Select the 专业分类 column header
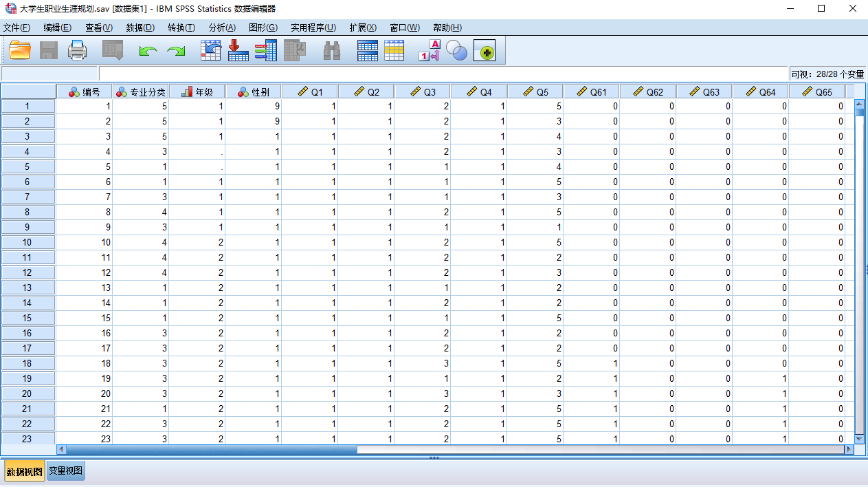 [x=140, y=91]
